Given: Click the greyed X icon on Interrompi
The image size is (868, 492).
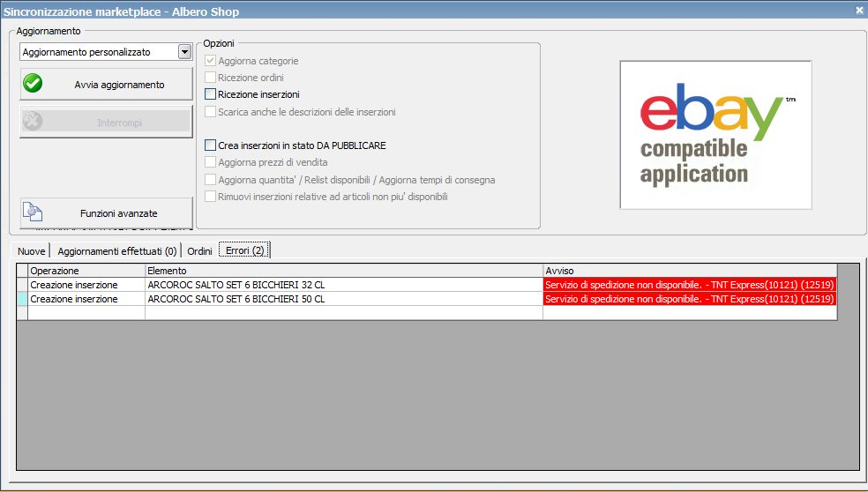Looking at the screenshot, I should point(33,121).
